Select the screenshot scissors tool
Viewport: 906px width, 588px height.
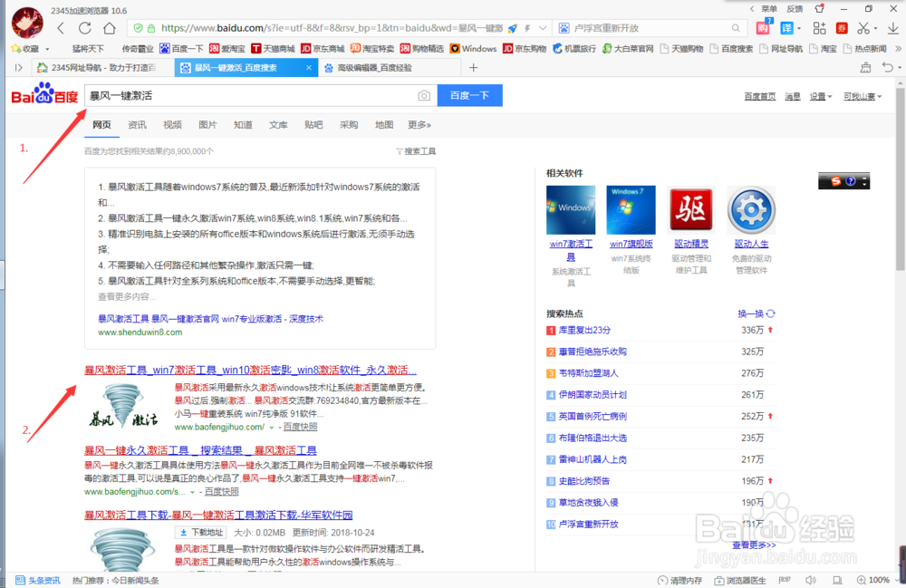coord(863,28)
